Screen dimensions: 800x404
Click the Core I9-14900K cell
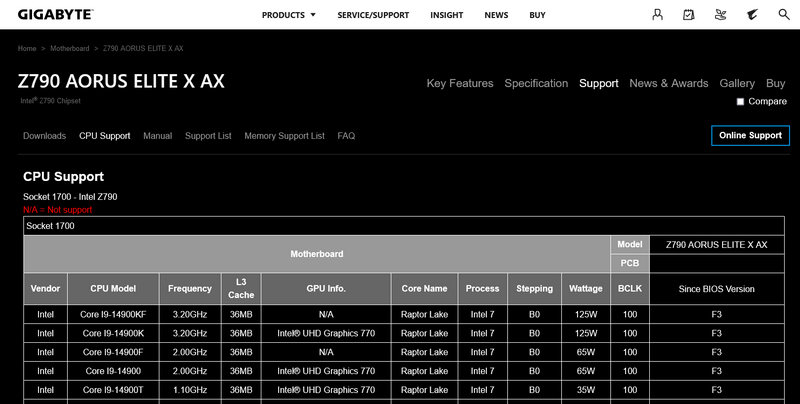(x=113, y=334)
